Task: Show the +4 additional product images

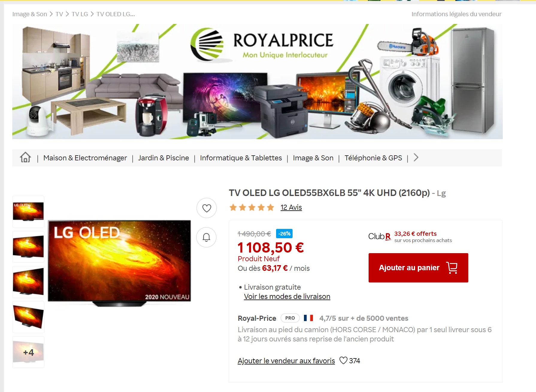Action: [x=28, y=352]
